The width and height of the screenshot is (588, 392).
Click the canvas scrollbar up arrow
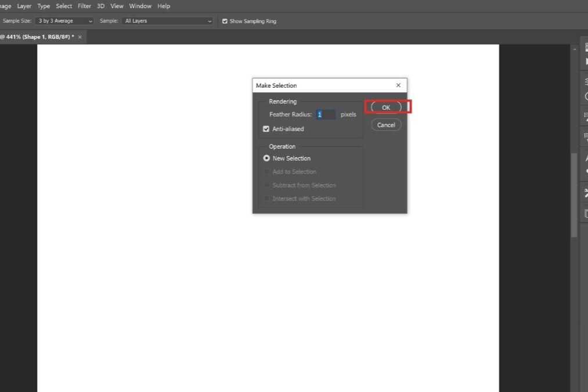575,50
